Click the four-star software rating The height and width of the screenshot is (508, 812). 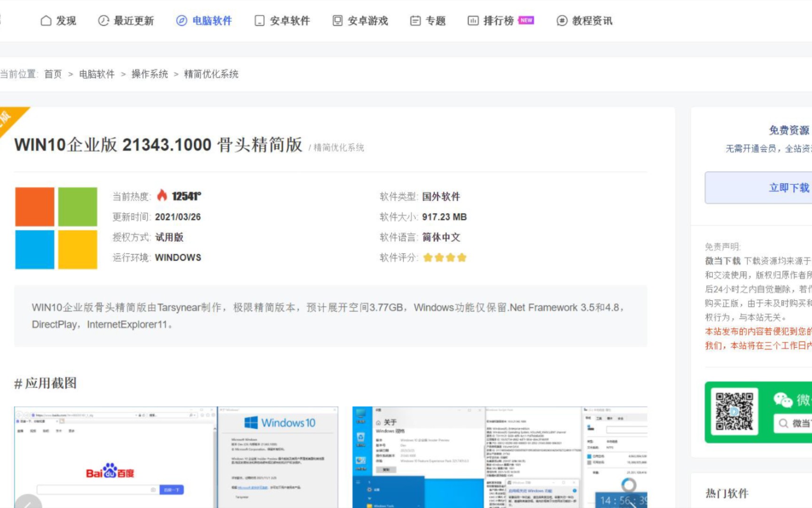(x=445, y=257)
